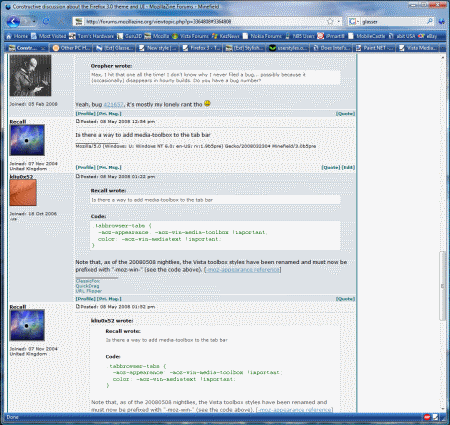Open the Home bookmark
The height and width of the screenshot is (425, 450).
click(x=17, y=36)
